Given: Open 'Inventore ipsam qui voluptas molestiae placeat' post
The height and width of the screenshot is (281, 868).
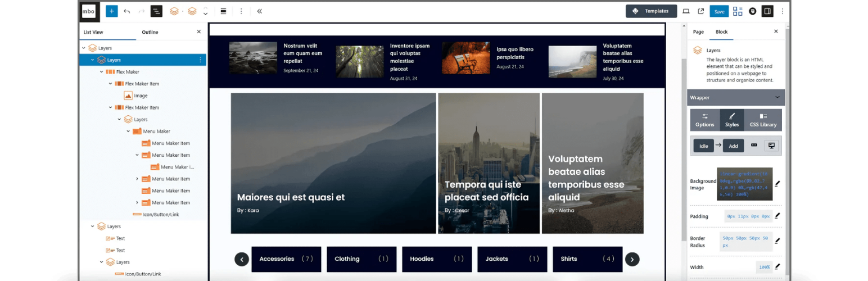Looking at the screenshot, I should coord(410,57).
